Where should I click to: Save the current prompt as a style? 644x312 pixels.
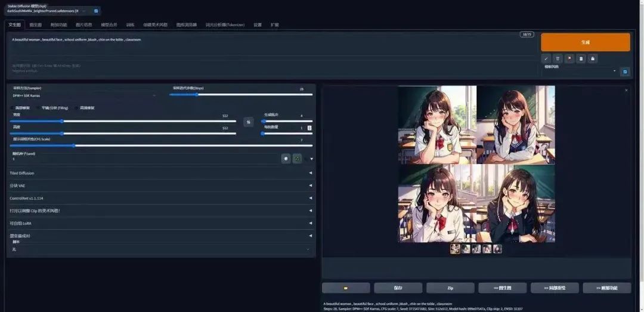[592, 59]
